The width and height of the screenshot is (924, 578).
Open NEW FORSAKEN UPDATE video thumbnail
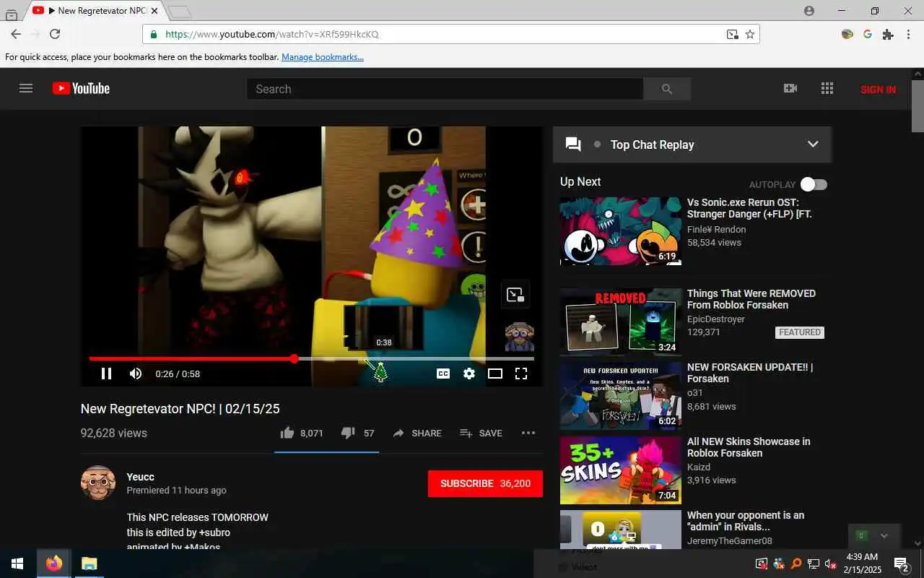(620, 395)
